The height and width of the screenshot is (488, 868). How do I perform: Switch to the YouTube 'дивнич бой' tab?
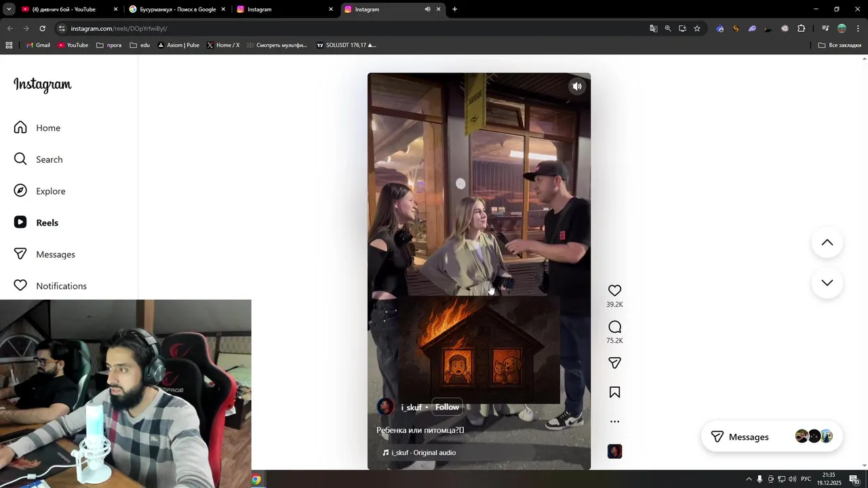pos(70,9)
